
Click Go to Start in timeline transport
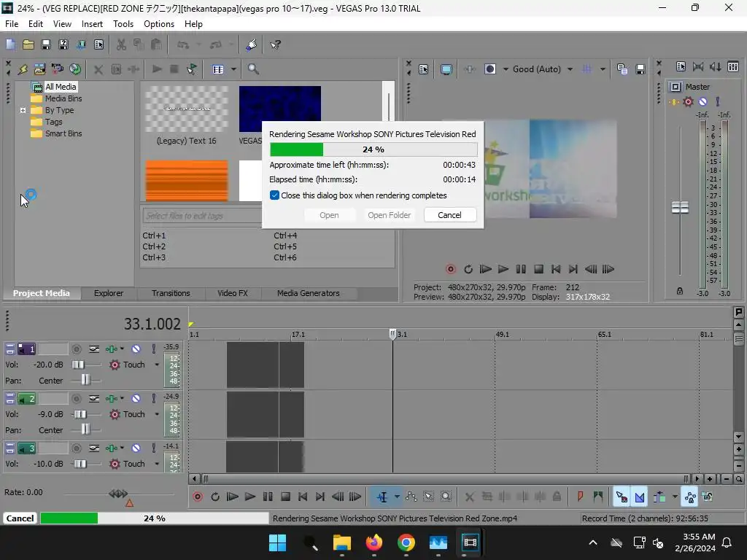[x=303, y=497]
